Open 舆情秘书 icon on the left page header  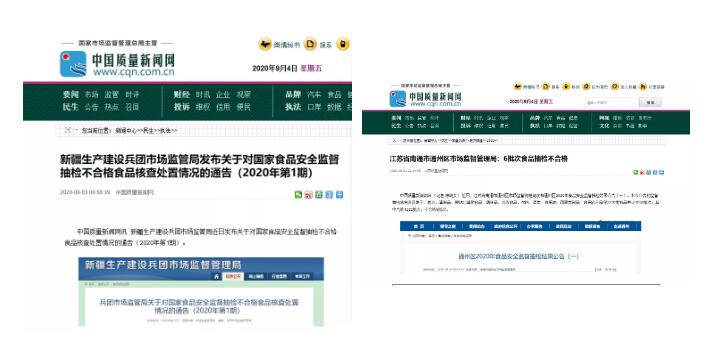(265, 44)
